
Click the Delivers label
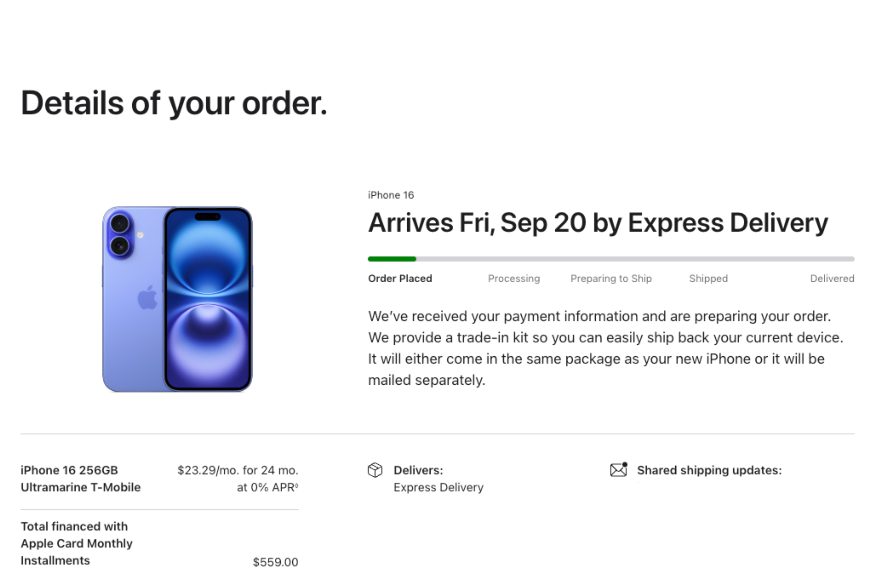(x=418, y=470)
